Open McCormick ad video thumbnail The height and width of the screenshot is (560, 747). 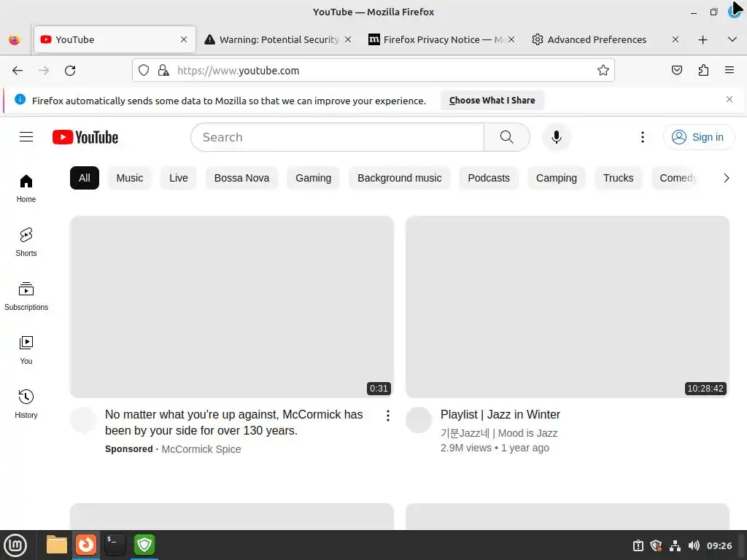pos(231,307)
